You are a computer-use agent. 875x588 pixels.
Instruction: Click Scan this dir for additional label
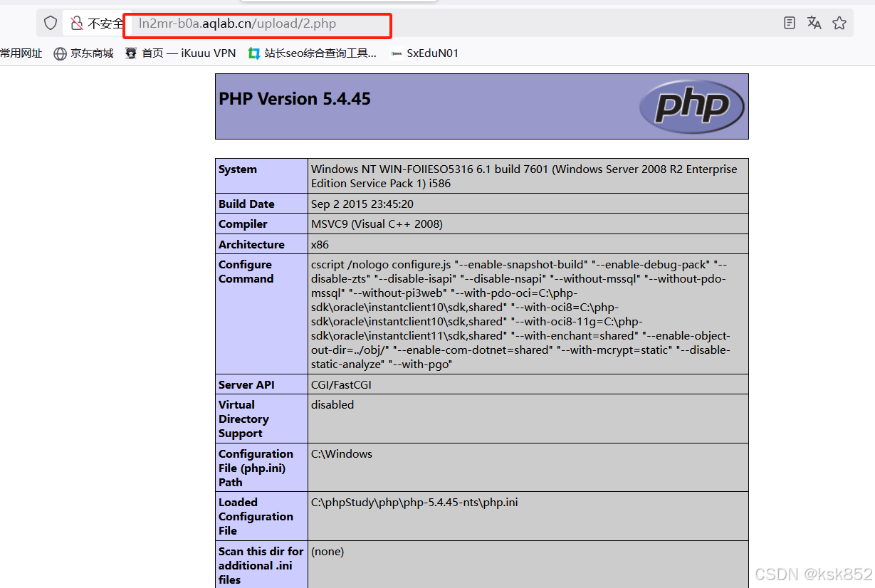click(x=261, y=565)
